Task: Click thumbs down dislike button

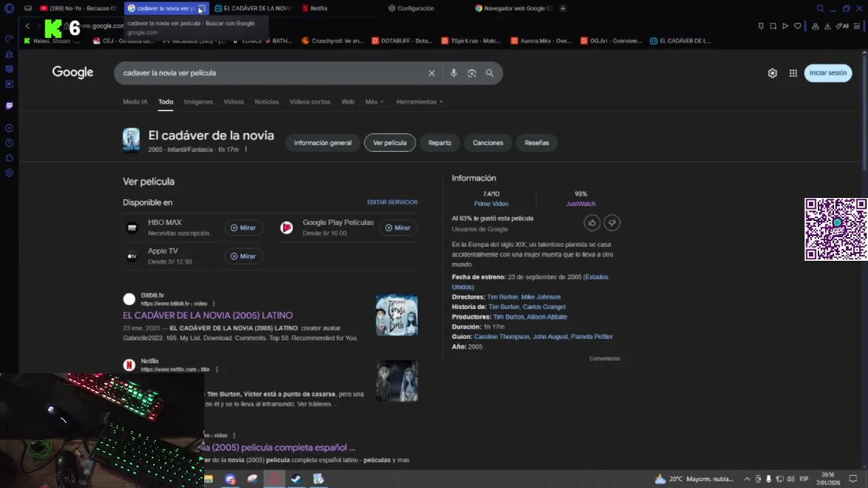Action: point(612,223)
